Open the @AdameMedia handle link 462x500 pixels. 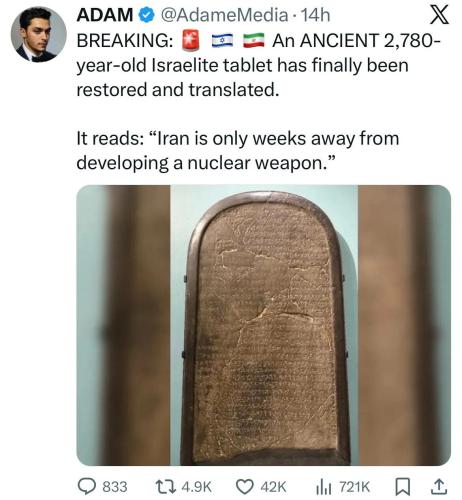(x=224, y=15)
